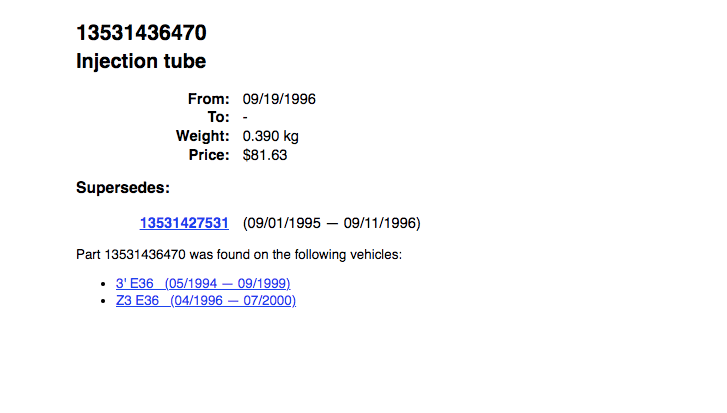Click the From label
Screen dimensions: 727x413
click(x=209, y=99)
